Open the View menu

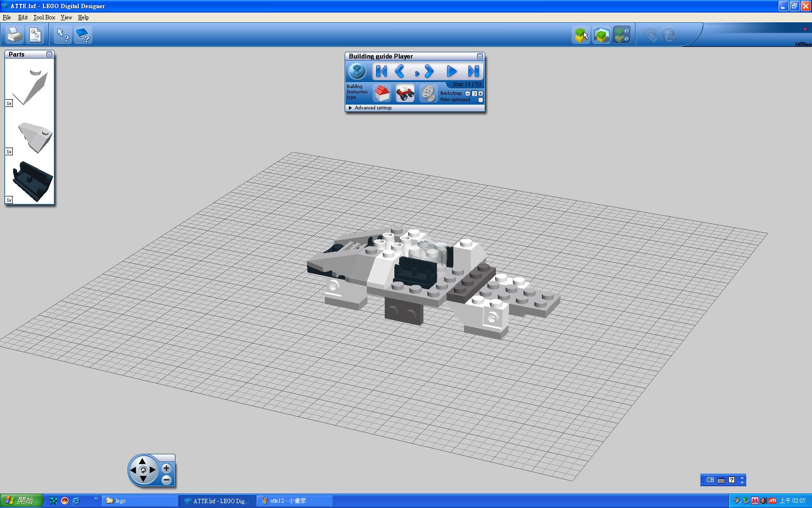point(66,17)
